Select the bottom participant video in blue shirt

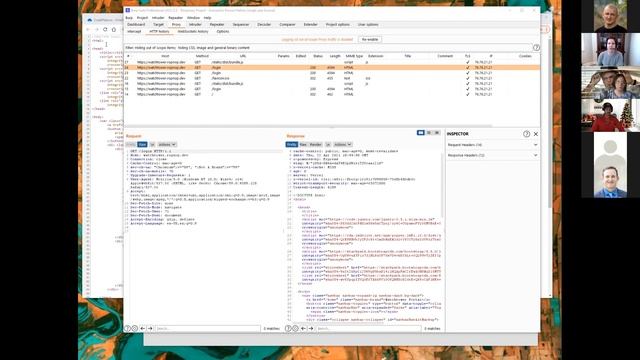[610, 181]
